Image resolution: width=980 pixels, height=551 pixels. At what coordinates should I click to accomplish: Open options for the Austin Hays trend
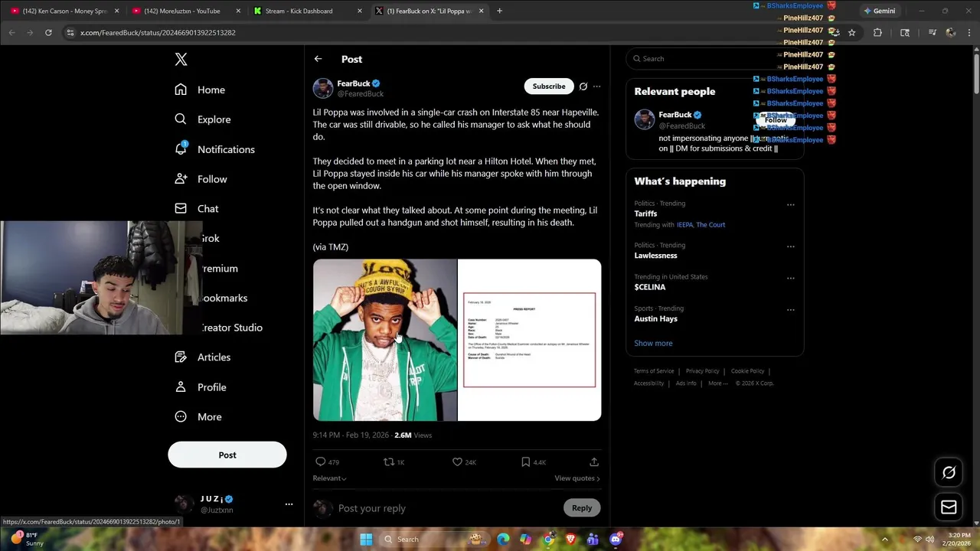[x=790, y=310]
